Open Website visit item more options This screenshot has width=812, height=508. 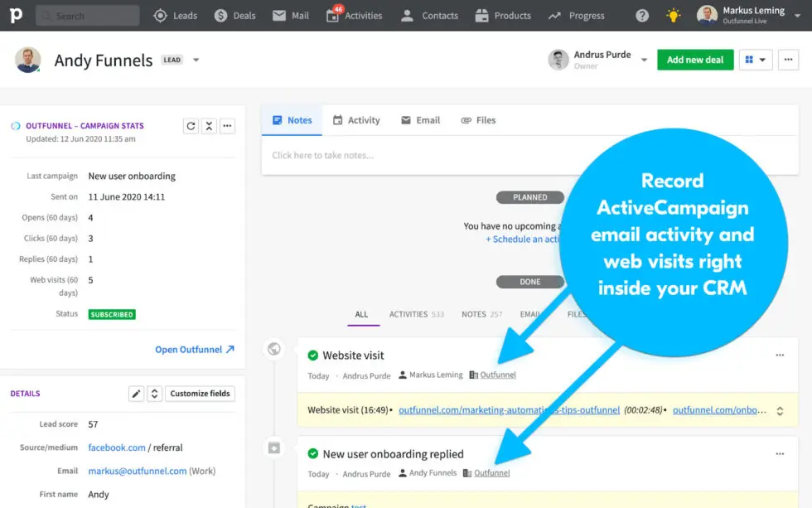[780, 356]
